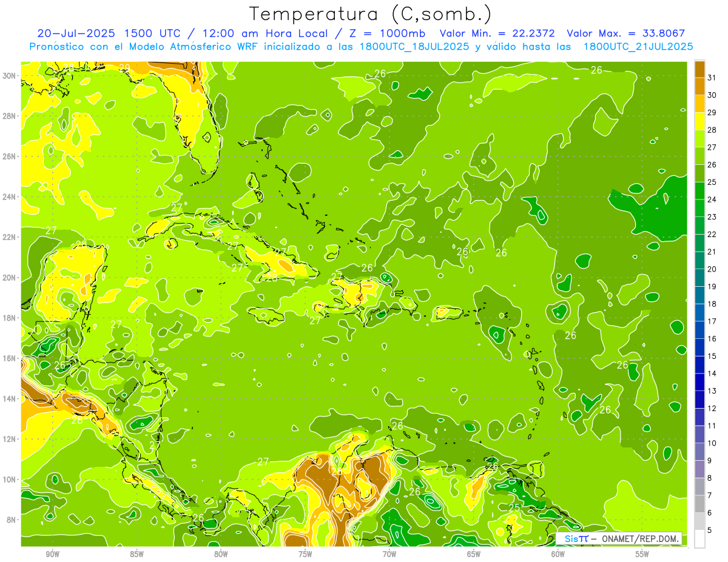728x562 pixels.
Task: Click the legend value 11
Action: coord(712,426)
